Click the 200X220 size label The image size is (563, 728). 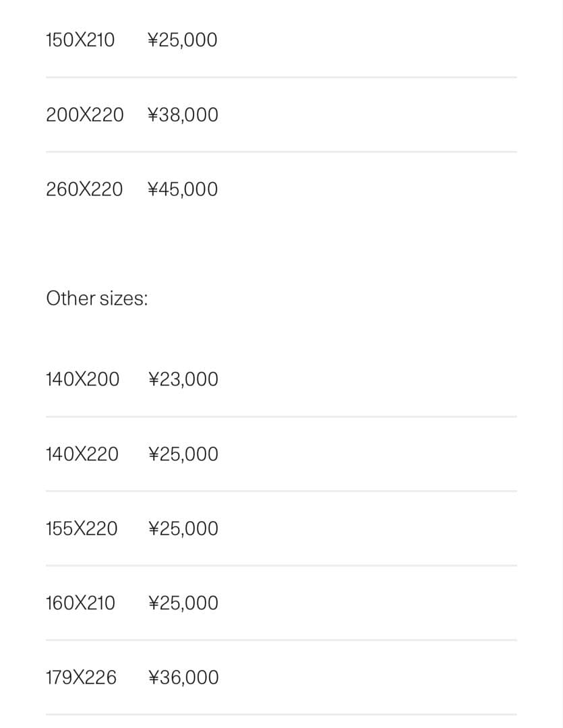click(85, 115)
